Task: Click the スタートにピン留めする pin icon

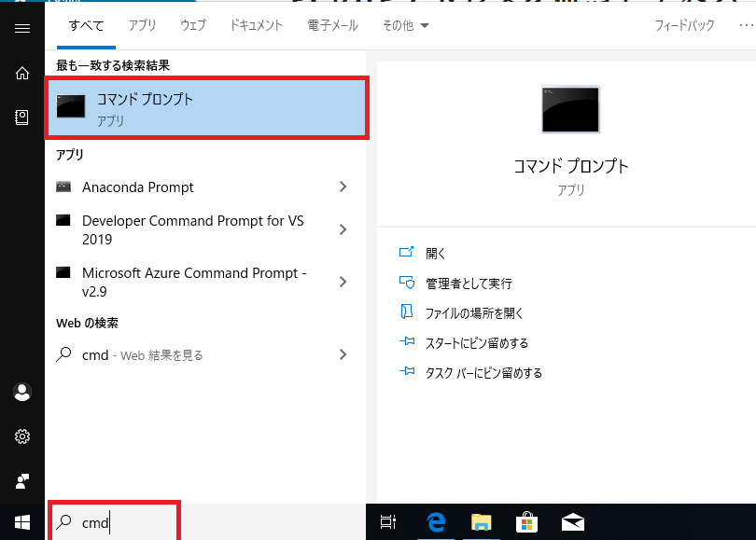Action: (x=407, y=341)
